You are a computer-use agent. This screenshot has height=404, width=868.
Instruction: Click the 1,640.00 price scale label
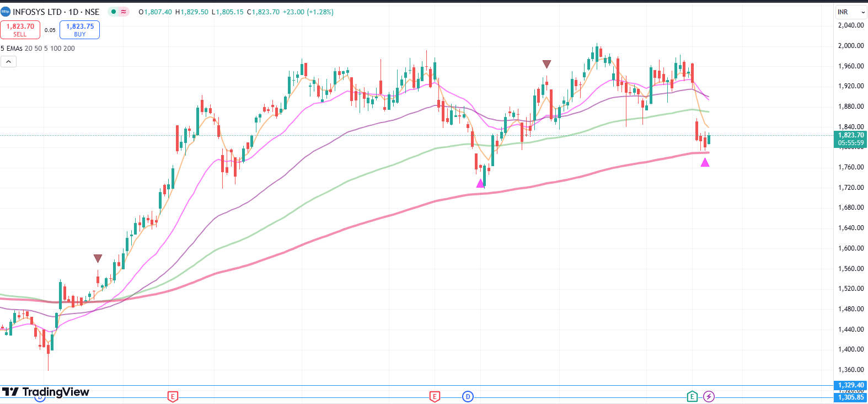(851, 228)
